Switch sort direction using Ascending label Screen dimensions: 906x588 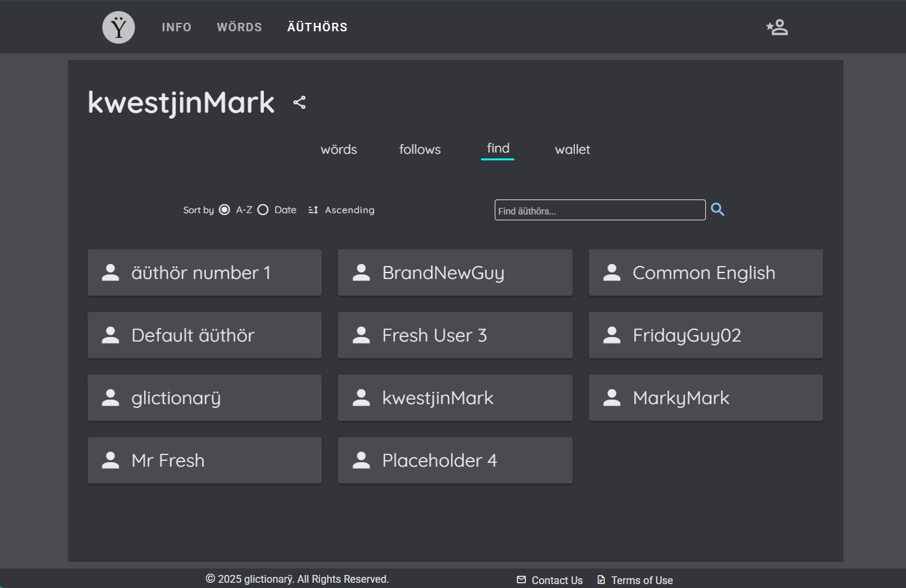[x=349, y=210]
